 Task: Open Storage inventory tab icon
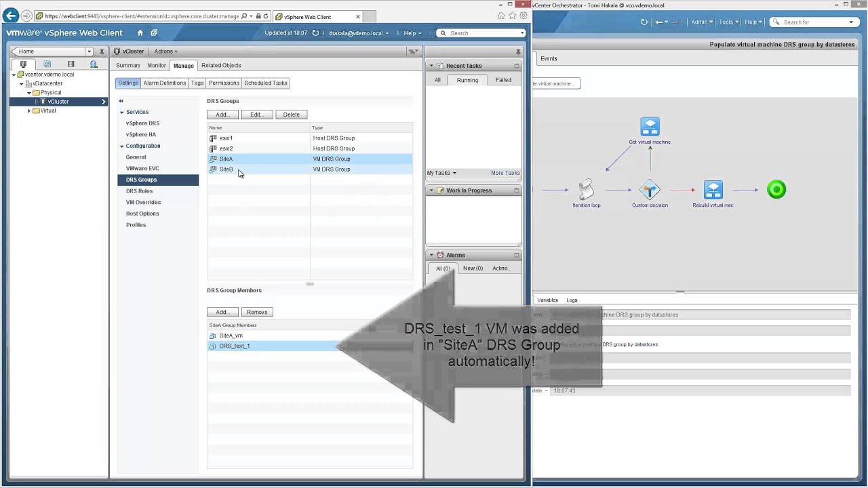(71, 64)
